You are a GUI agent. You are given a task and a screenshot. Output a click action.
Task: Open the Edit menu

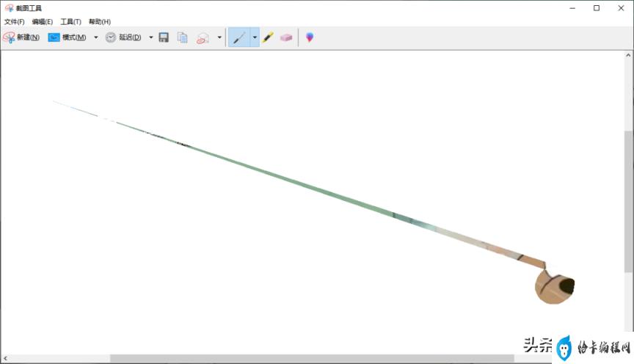click(43, 21)
